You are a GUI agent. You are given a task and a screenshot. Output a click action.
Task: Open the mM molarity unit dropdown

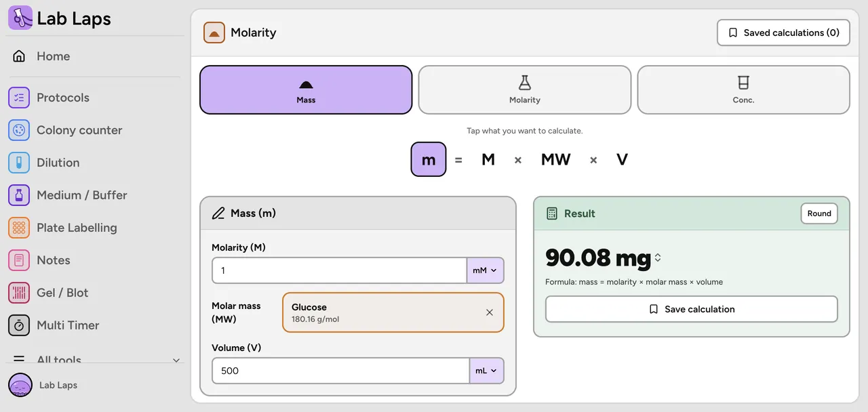[x=485, y=270]
